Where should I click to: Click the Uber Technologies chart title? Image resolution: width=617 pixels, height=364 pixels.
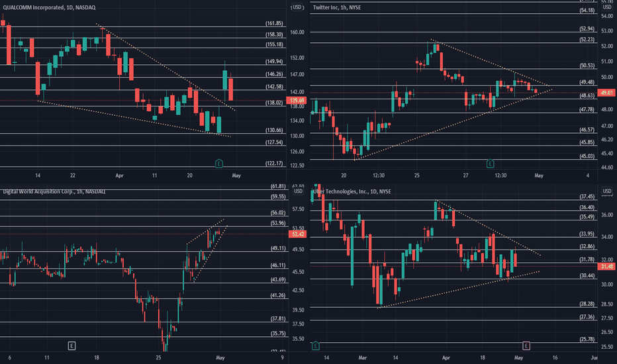(x=352, y=192)
